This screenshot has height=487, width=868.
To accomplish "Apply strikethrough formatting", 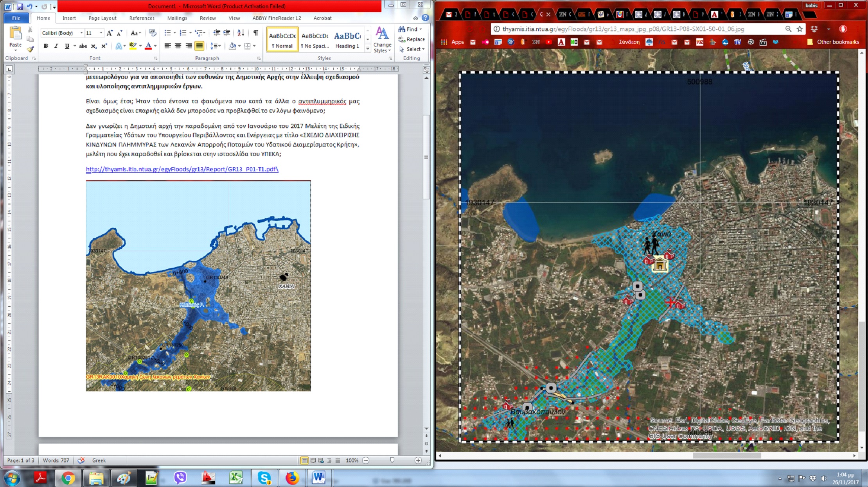I will click(83, 46).
